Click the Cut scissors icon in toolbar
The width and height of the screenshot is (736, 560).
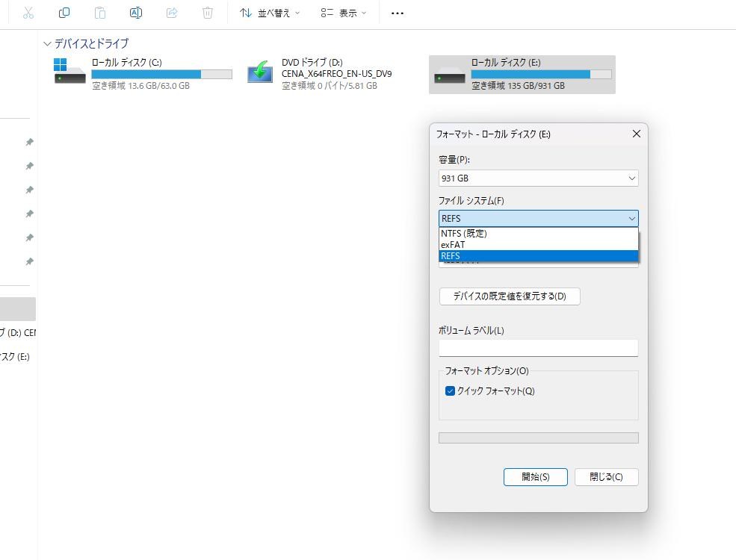point(28,13)
